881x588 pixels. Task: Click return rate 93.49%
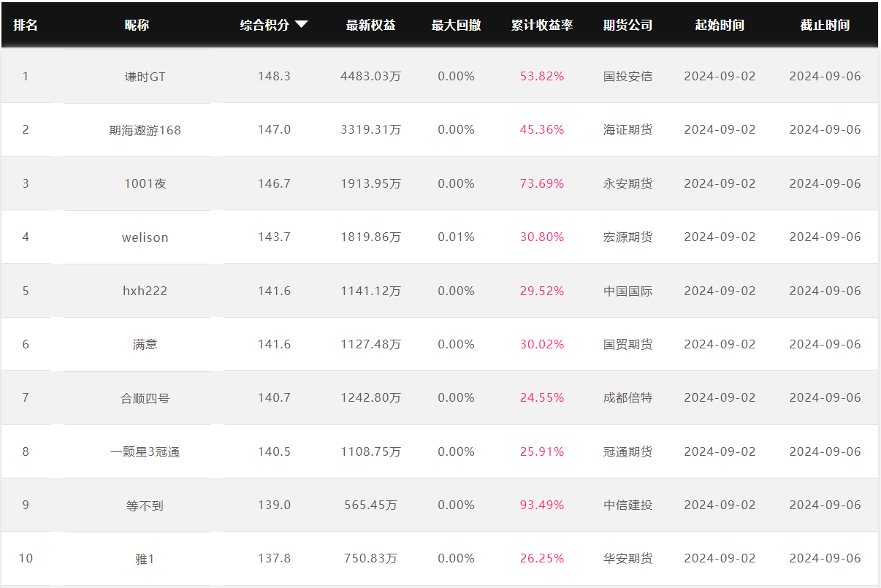tap(542, 505)
